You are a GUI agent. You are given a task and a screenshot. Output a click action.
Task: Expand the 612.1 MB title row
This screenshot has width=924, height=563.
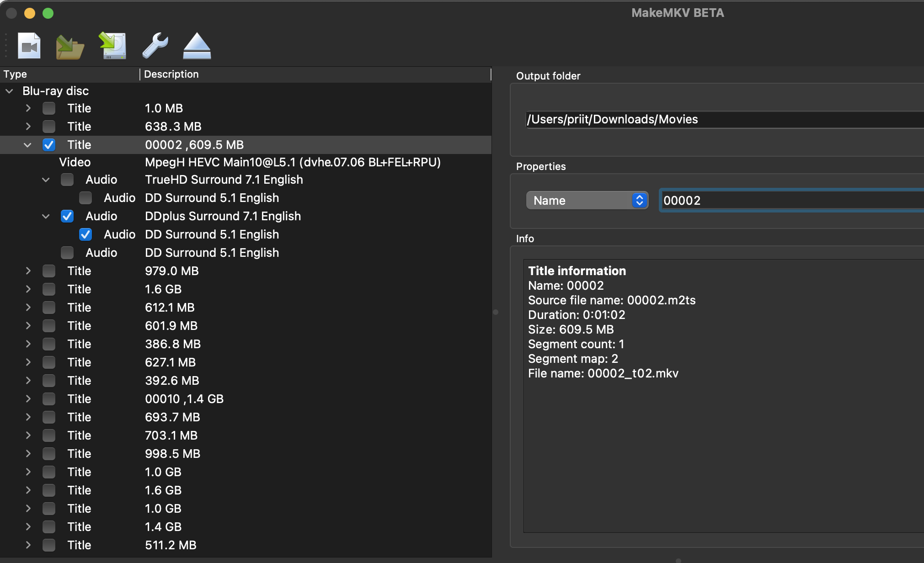coord(28,308)
